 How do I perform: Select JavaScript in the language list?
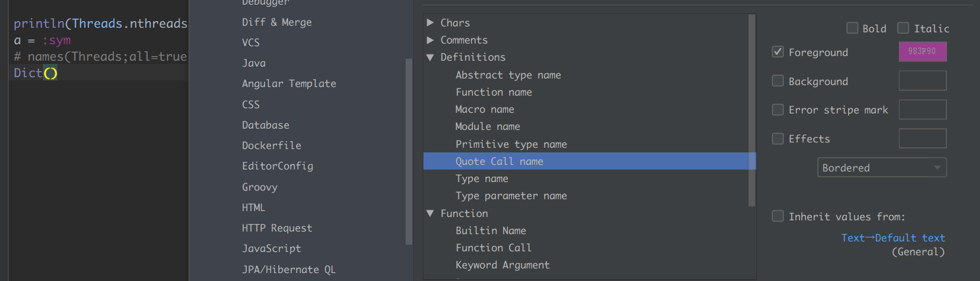[271, 249]
